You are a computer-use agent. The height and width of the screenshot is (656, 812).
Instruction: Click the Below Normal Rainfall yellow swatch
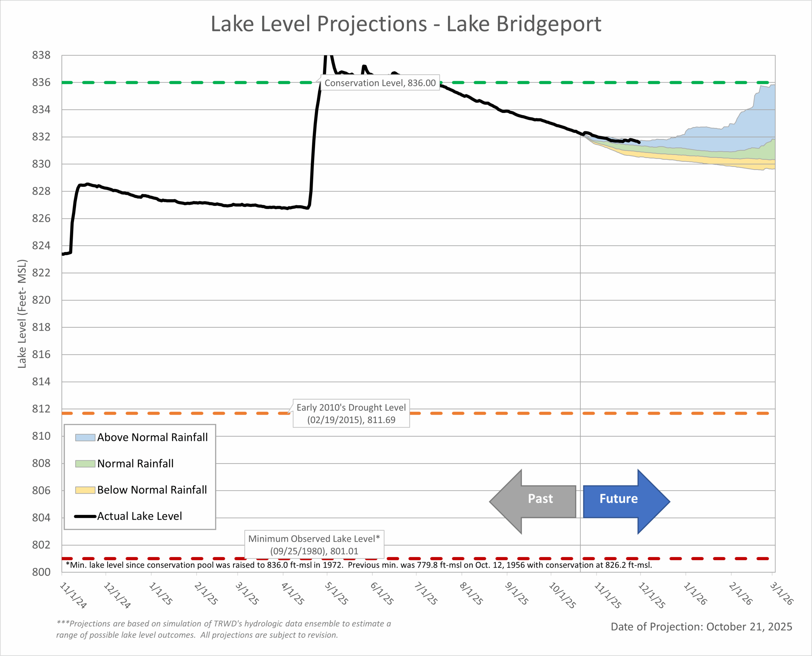[x=85, y=490]
